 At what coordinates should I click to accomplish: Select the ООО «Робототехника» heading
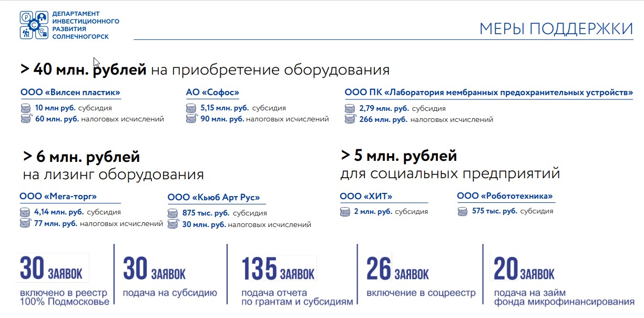tap(505, 196)
